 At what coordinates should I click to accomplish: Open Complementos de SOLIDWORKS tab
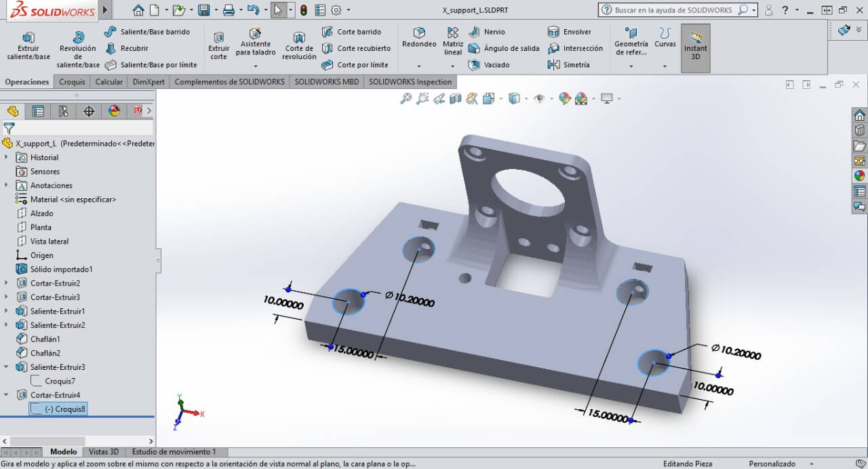pos(229,81)
